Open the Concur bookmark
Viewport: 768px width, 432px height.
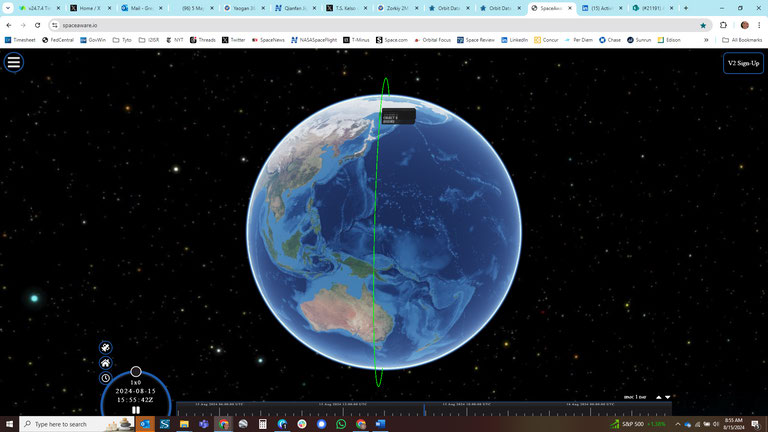(x=546, y=40)
